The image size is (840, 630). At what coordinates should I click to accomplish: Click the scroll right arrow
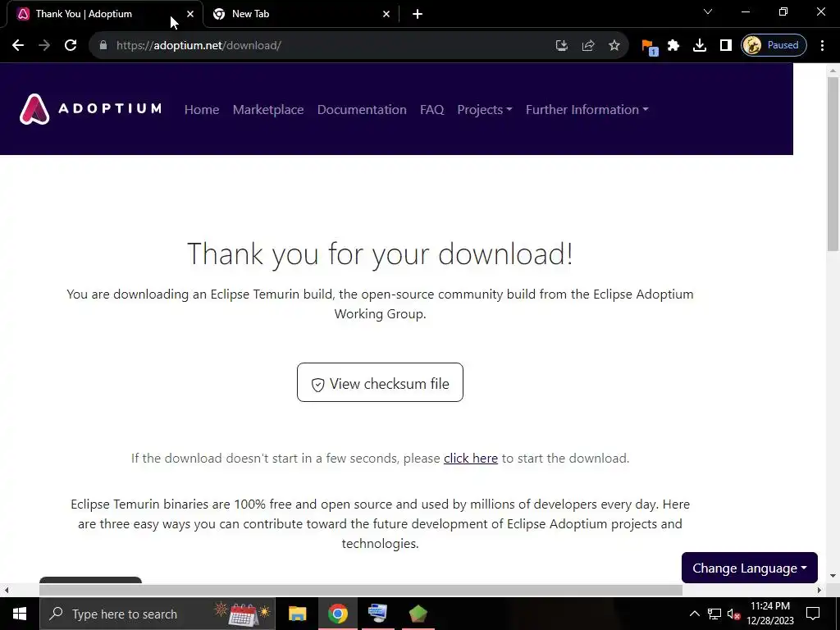tap(819, 591)
